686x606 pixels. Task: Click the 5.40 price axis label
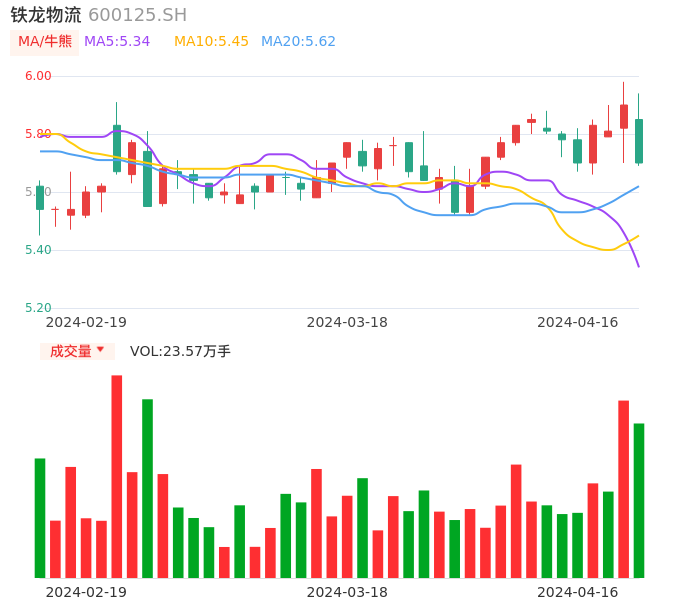pyautogui.click(x=38, y=250)
